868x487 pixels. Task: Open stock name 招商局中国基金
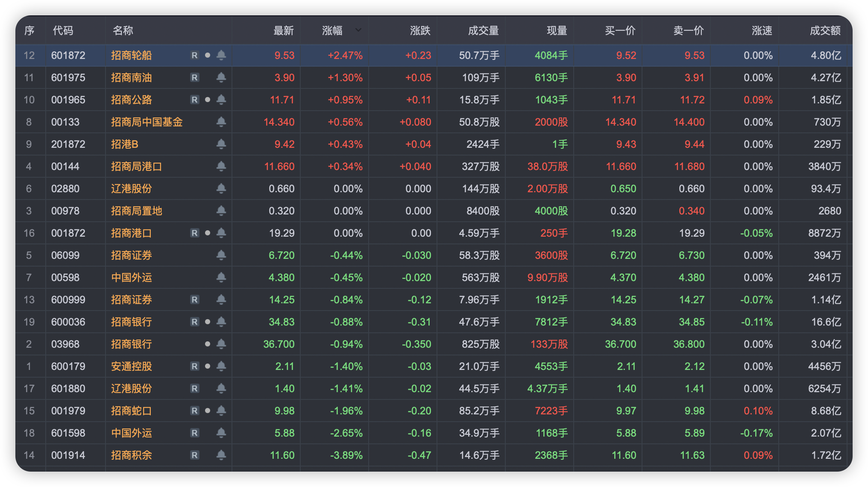[147, 122]
